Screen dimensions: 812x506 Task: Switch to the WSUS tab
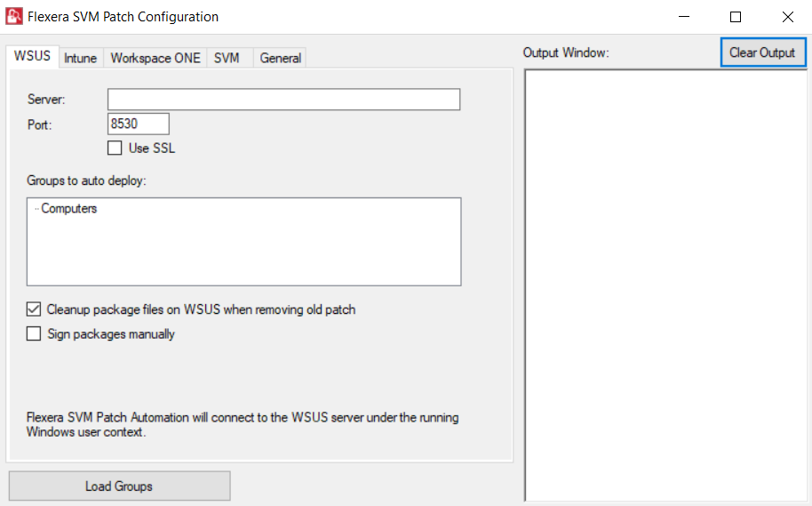click(x=32, y=57)
